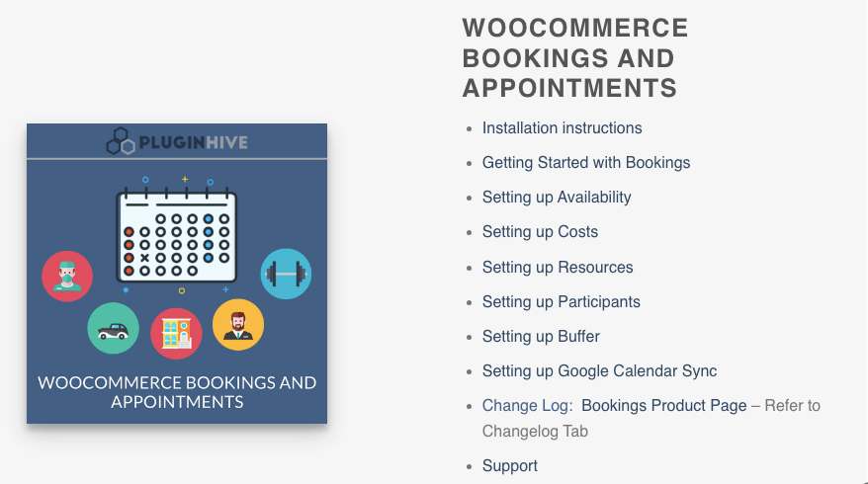Click the calendar illustration icon
The height and width of the screenshot is (484, 868).
177,234
